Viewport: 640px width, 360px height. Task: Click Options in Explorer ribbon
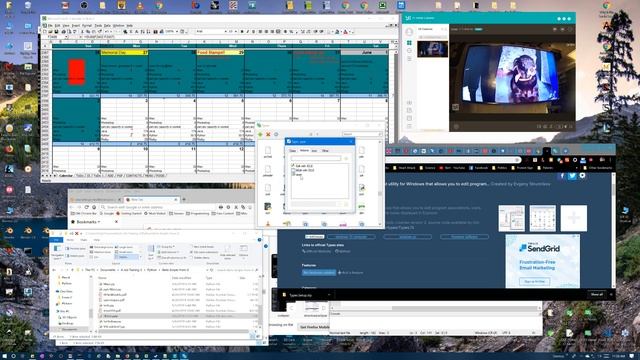coord(244,251)
